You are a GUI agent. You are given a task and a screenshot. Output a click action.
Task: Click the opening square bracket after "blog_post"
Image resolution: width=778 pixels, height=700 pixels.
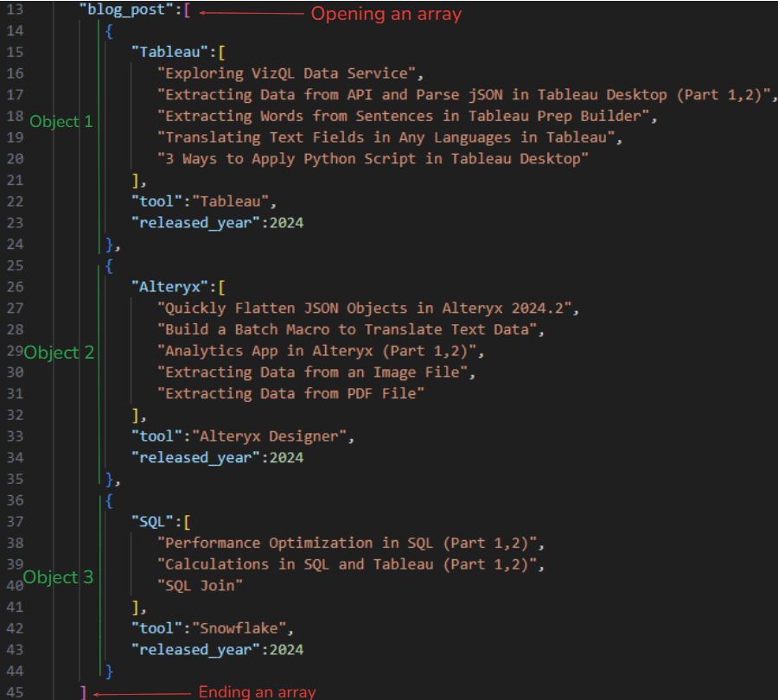click(x=188, y=12)
